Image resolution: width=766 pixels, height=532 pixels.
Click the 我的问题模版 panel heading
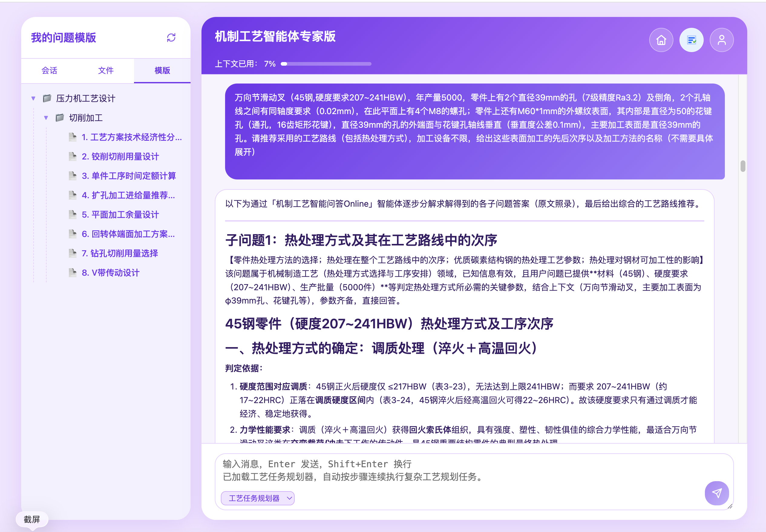[64, 38]
